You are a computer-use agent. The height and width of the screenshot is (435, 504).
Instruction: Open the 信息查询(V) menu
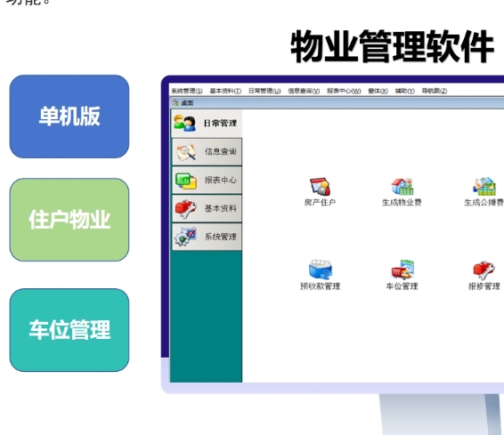pyautogui.click(x=304, y=91)
